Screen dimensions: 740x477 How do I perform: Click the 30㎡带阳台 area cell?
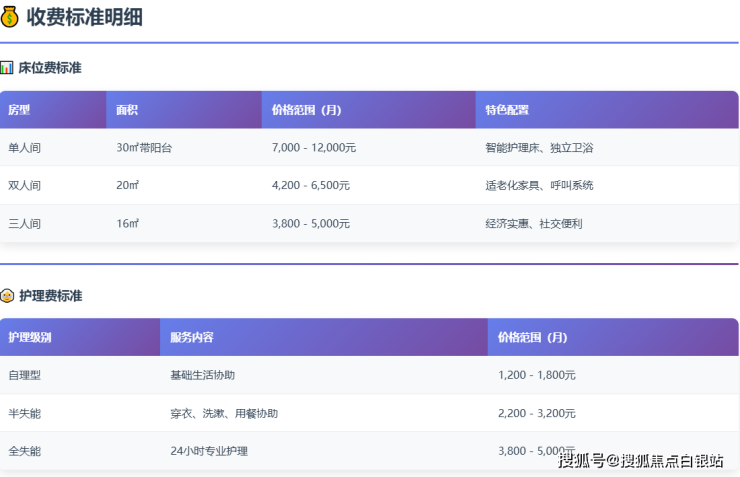[144, 148]
